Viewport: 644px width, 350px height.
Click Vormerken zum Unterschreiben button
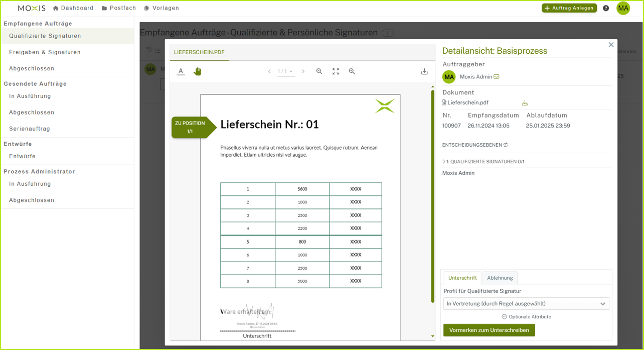point(489,330)
